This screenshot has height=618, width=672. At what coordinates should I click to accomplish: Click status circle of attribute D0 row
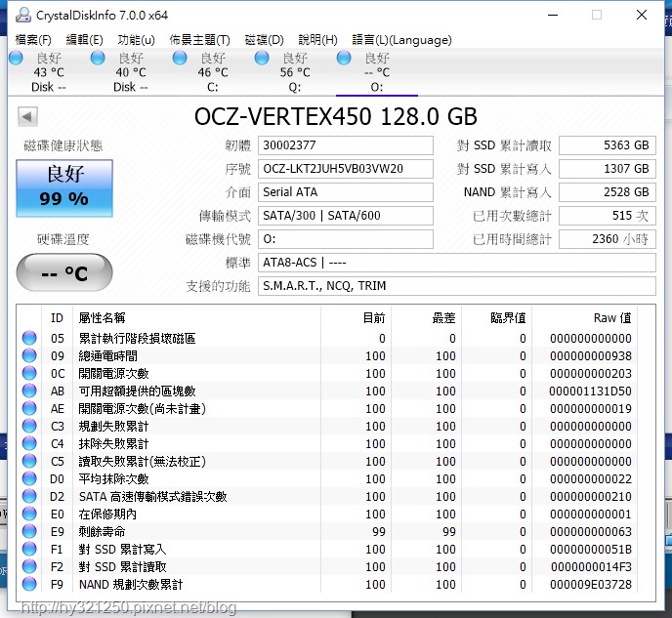(x=29, y=478)
